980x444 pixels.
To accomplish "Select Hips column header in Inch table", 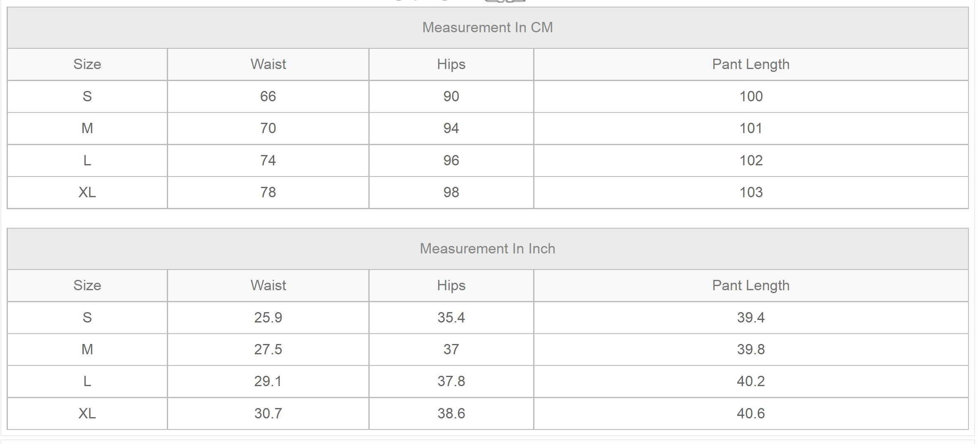I will tap(451, 285).
